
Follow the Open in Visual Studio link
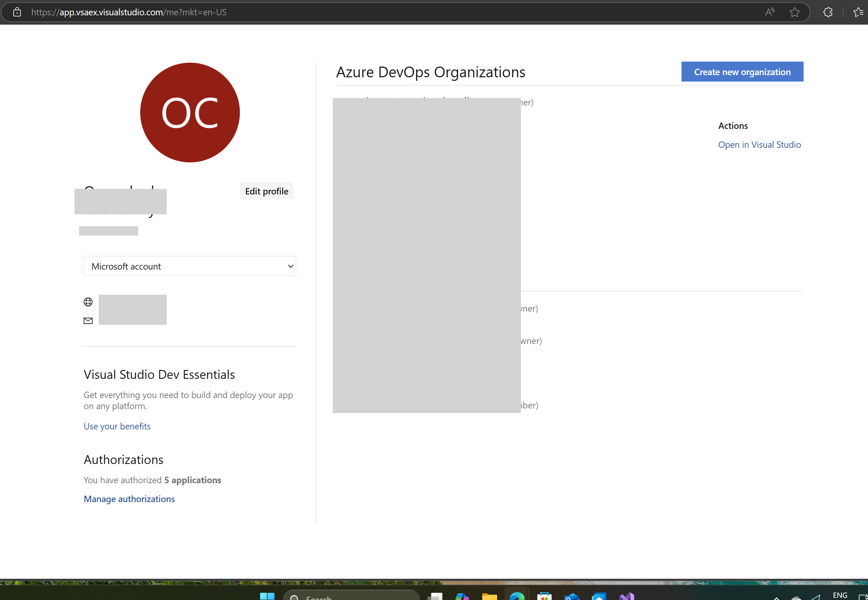click(x=759, y=145)
